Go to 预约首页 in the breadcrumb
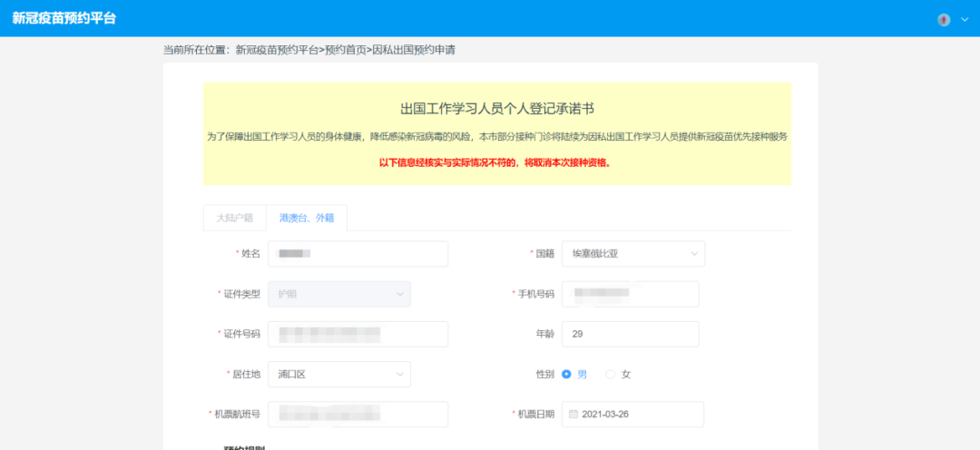The image size is (980, 450). pos(347,50)
